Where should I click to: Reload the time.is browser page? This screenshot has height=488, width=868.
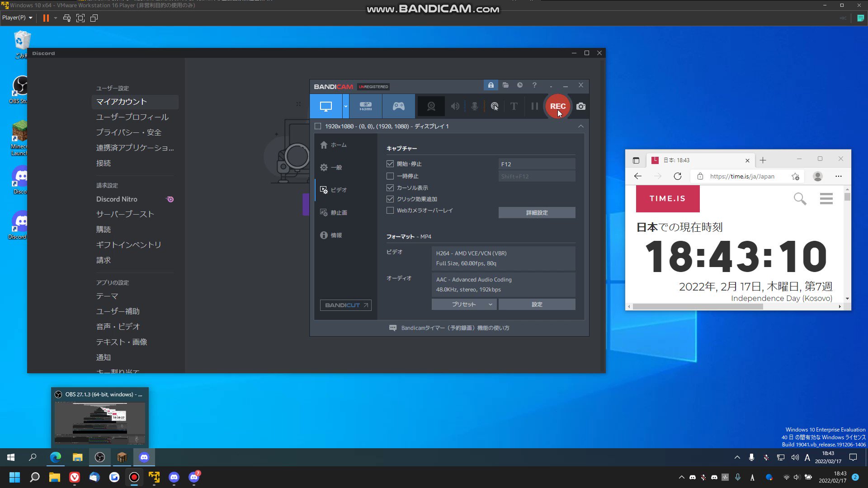tap(677, 176)
